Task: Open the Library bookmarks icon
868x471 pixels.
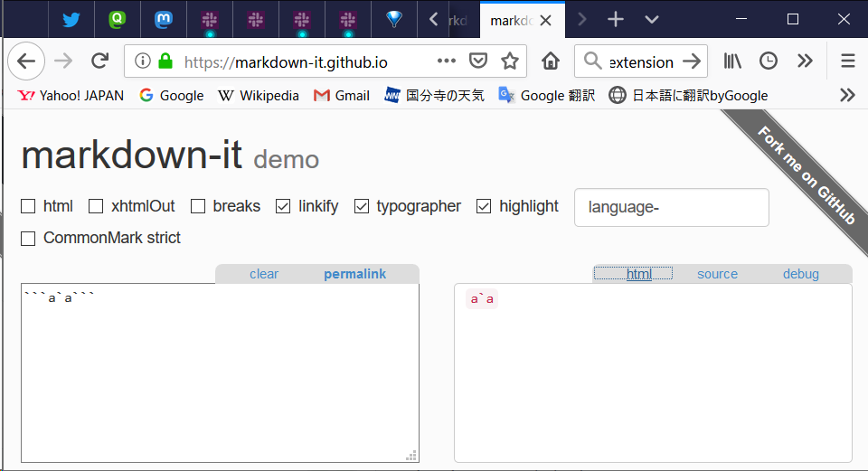Action: (x=732, y=61)
